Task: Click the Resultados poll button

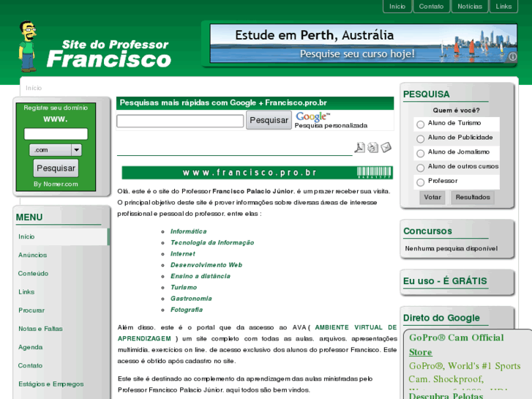Action: [473, 197]
